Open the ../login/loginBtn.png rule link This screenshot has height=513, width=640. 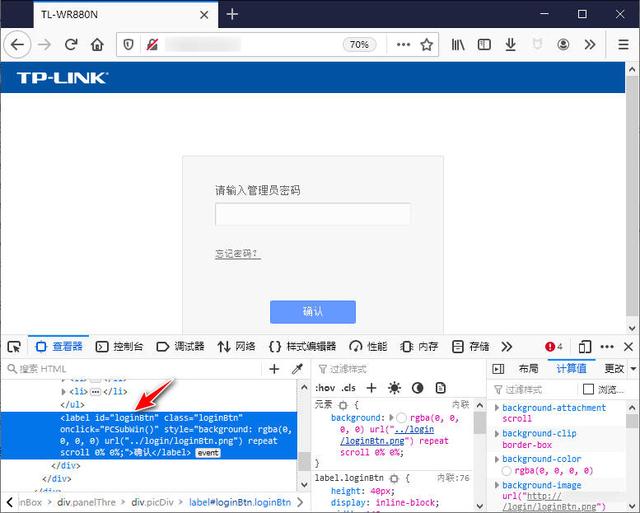(x=387, y=435)
